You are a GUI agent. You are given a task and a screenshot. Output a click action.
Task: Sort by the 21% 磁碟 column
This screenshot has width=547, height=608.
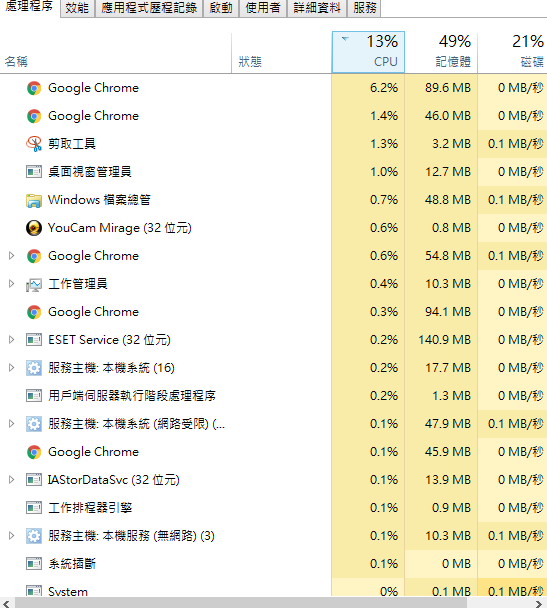[x=512, y=52]
